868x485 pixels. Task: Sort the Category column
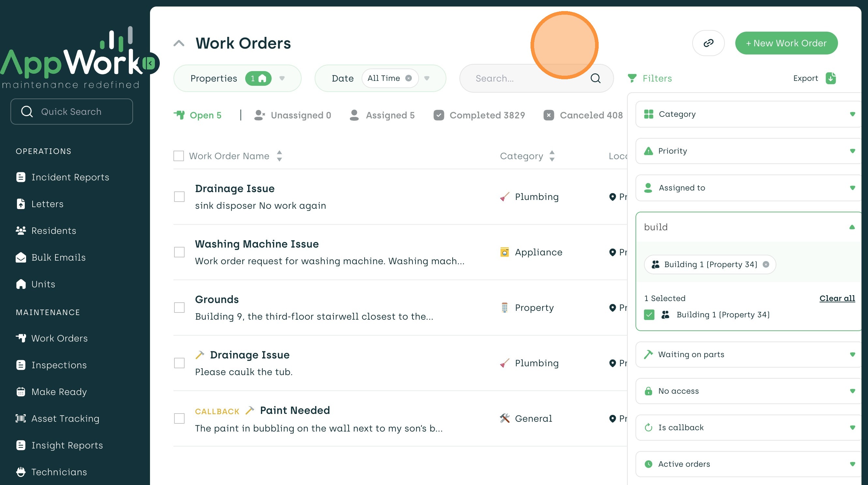click(x=552, y=156)
